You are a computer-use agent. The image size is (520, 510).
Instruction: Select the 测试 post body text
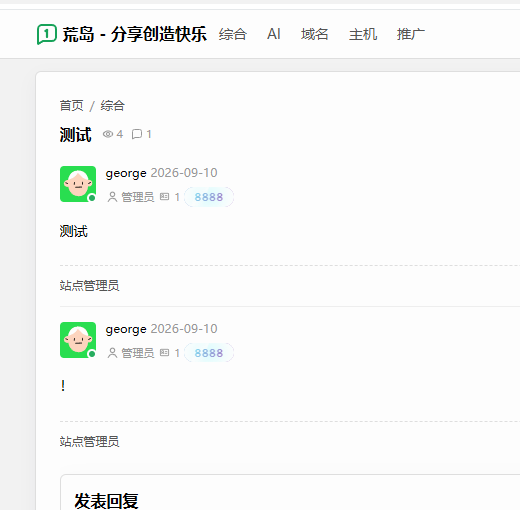tap(74, 231)
